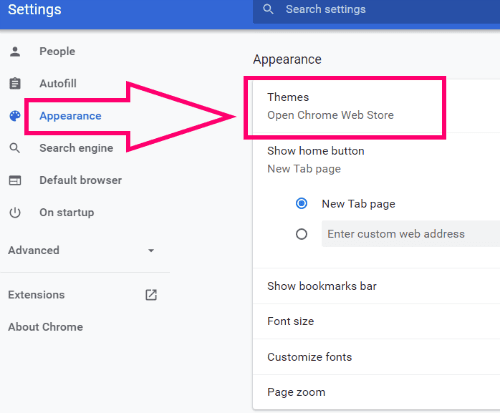Click the Enter custom web address field
This screenshot has width=500, height=413.
[411, 234]
